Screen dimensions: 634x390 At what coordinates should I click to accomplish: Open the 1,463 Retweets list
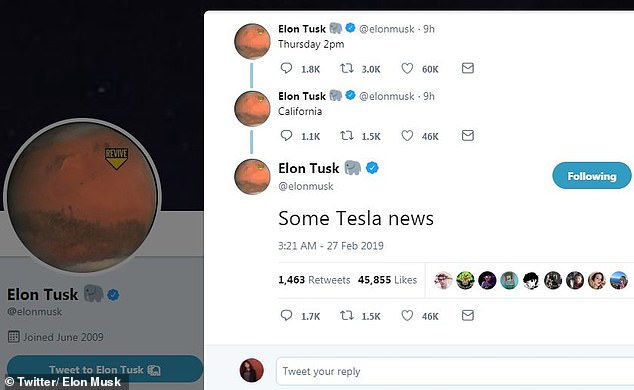[x=314, y=280]
